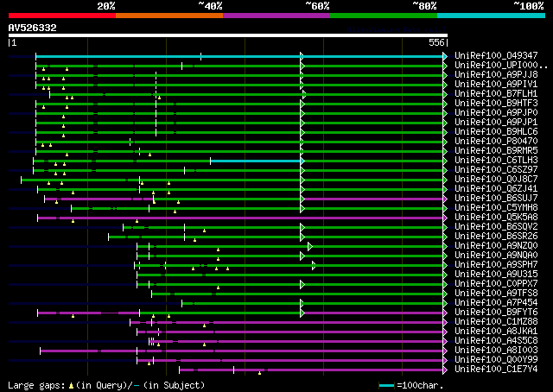Click the cyan alignment bar of UniRef100_O49347

tap(239, 56)
